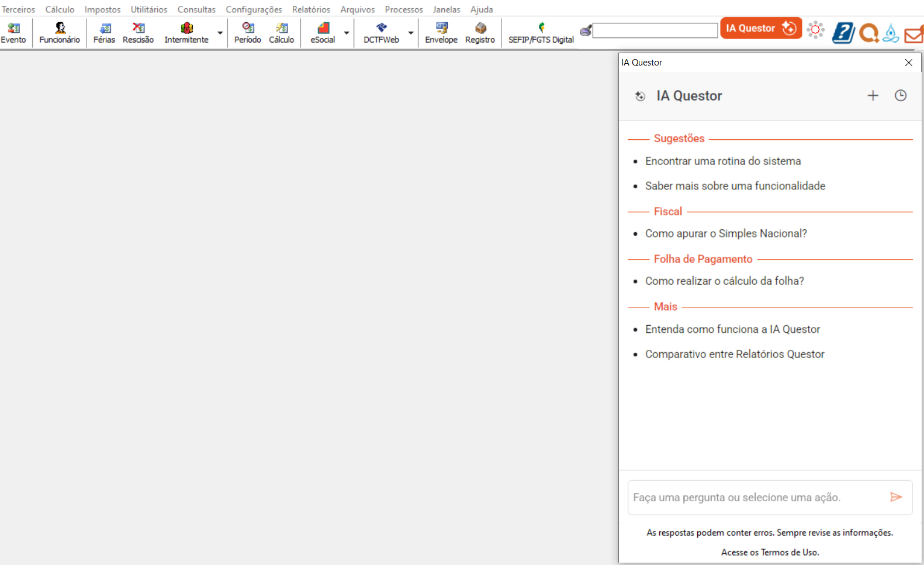
Task: Open the Relatórios menu
Action: [x=311, y=9]
